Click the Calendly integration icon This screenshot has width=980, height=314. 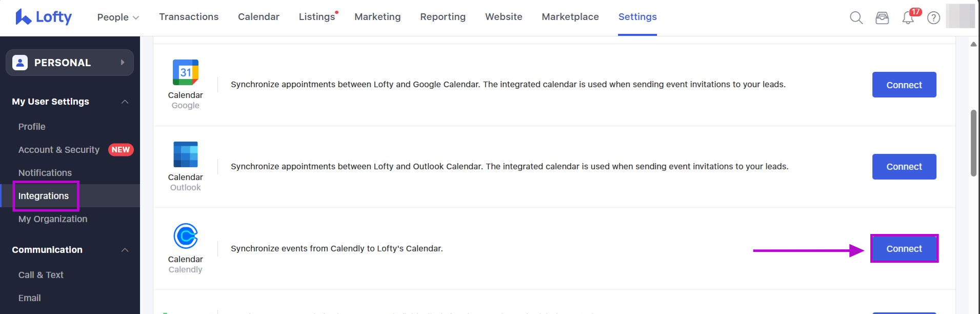click(x=186, y=237)
